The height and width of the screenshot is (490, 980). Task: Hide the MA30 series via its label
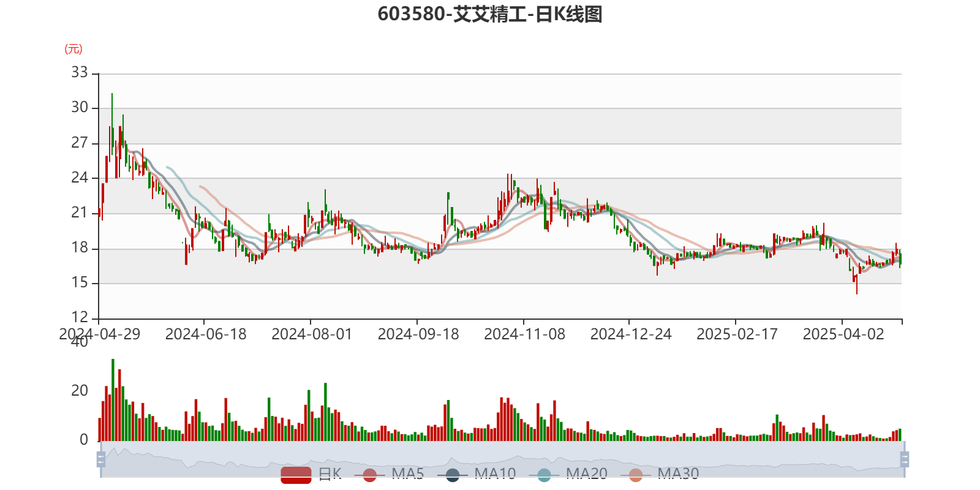[678, 473]
